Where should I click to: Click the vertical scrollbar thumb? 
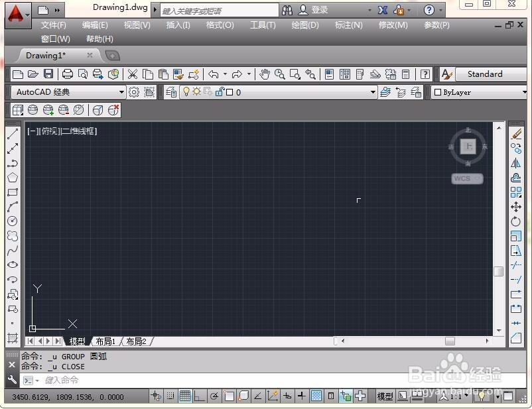(x=498, y=271)
